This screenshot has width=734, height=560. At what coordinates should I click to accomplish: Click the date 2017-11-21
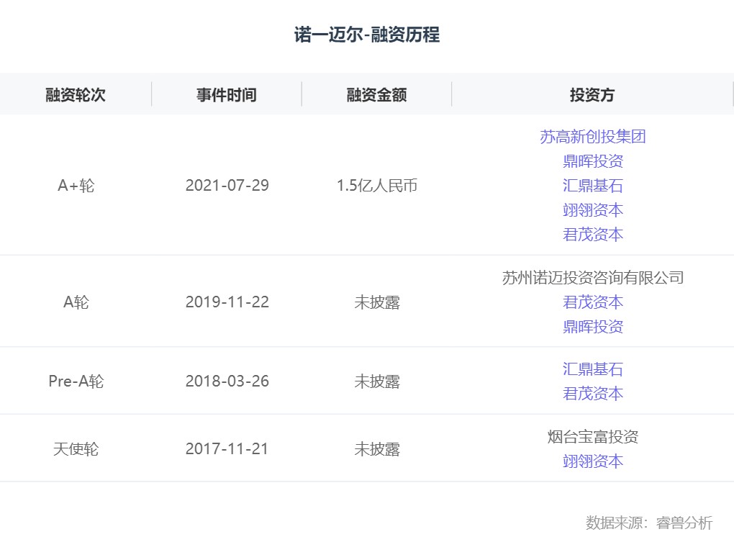pyautogui.click(x=227, y=448)
